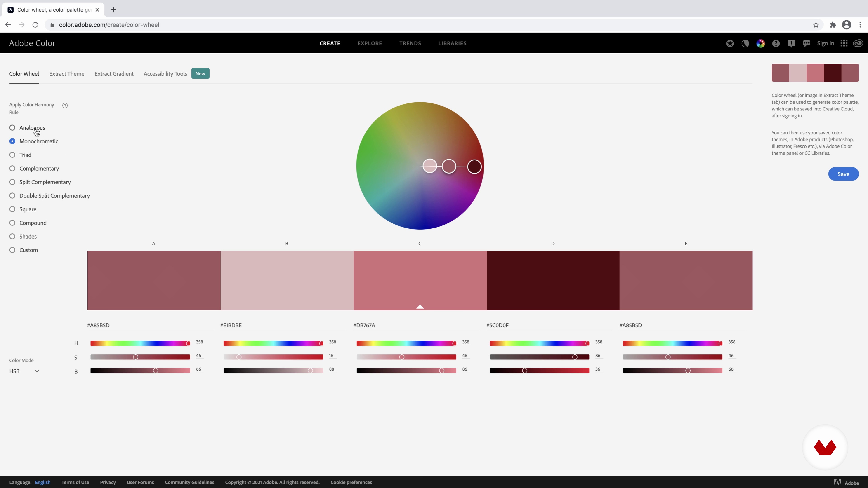
Task: Switch to the Extract Theme tab
Action: click(67, 74)
